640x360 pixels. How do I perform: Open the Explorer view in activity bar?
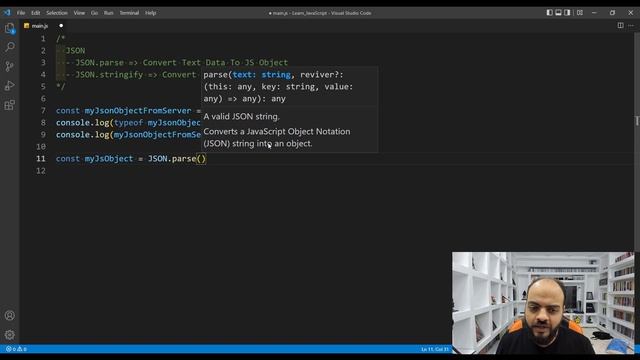pos(9,28)
